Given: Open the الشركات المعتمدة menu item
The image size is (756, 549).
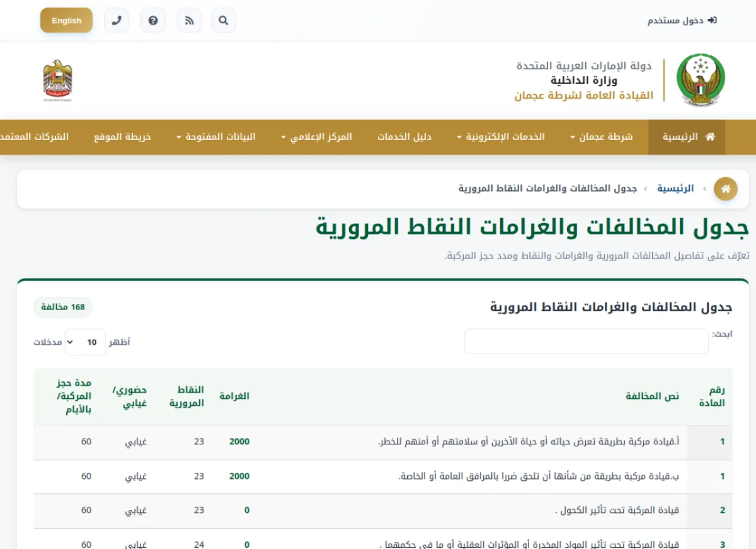Looking at the screenshot, I should (35, 137).
